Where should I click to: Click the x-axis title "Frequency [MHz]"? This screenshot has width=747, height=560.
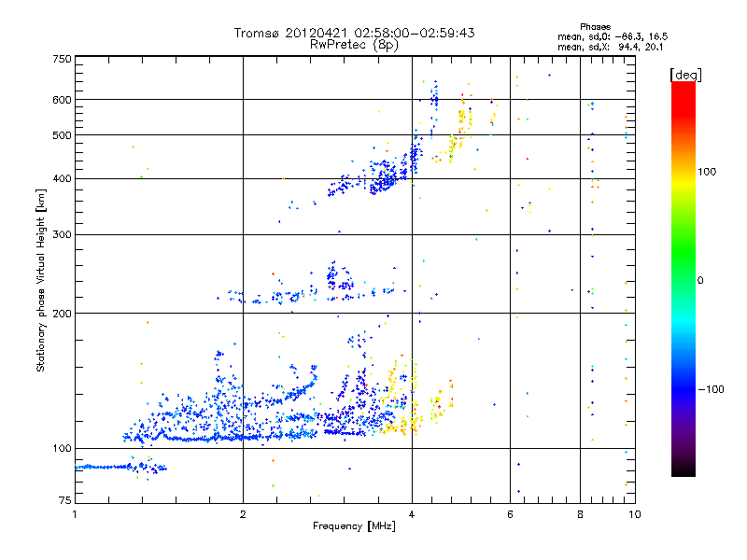354,526
